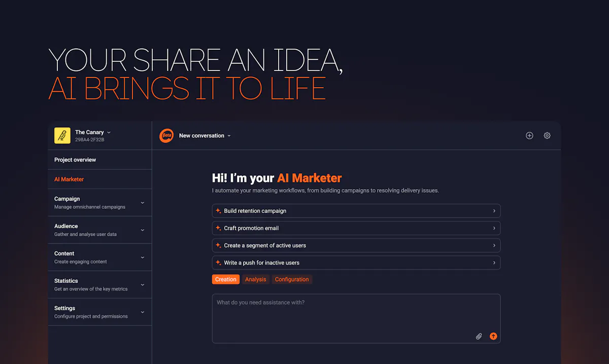Click 'Gather and analyse user data' text

pos(85,234)
